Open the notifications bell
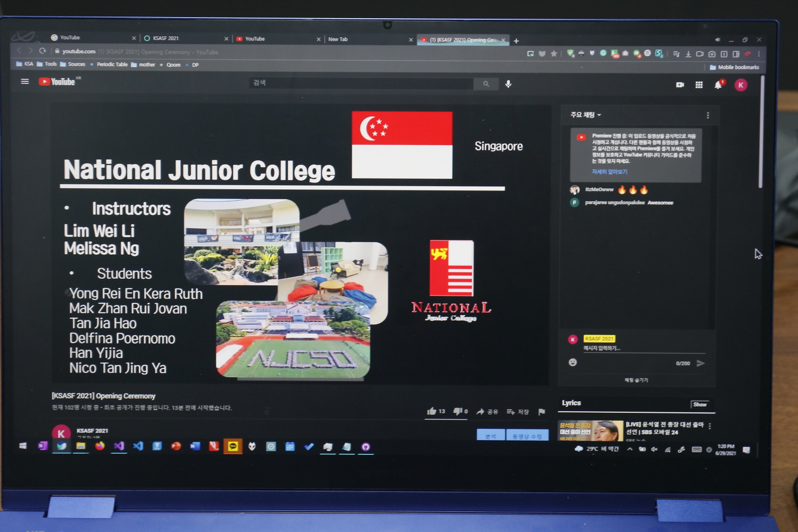The height and width of the screenshot is (532, 798). 718,85
